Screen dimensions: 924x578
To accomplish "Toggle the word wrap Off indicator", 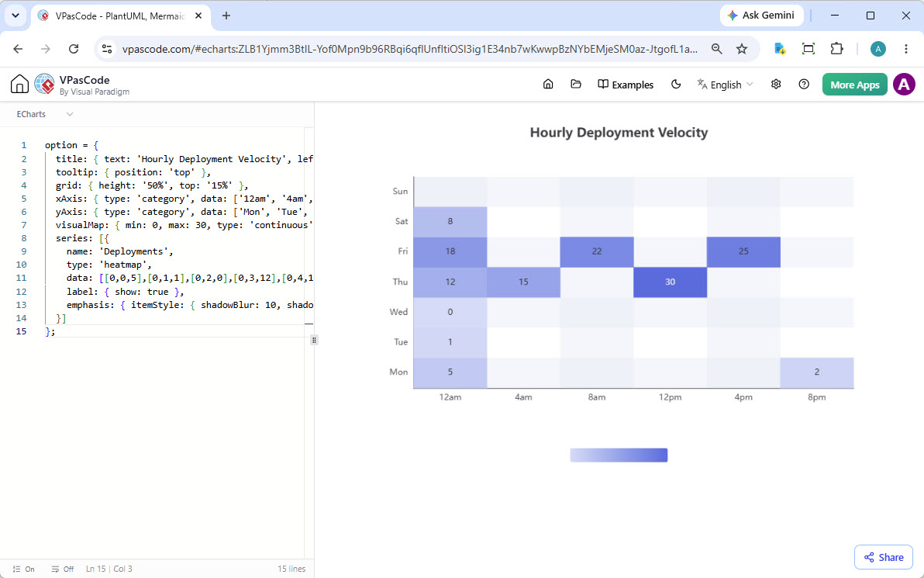I will [63, 569].
